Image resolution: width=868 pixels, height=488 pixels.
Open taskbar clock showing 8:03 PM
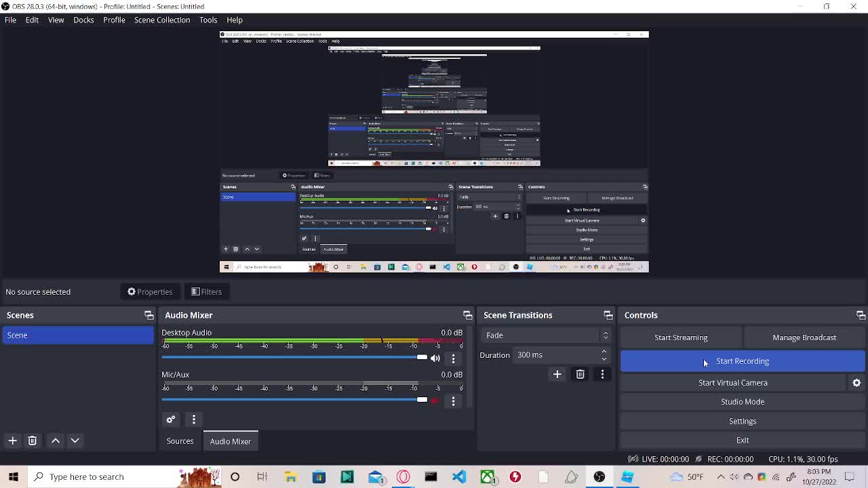pos(819,476)
